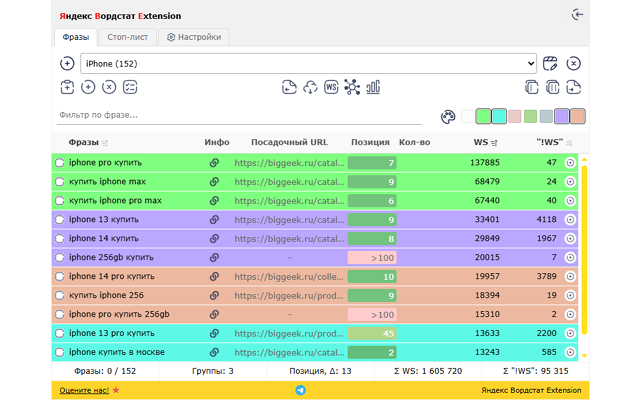Image resolution: width=640 pixels, height=400 pixels.
Task: Click the file import icon in center toolbar
Action: (289, 87)
